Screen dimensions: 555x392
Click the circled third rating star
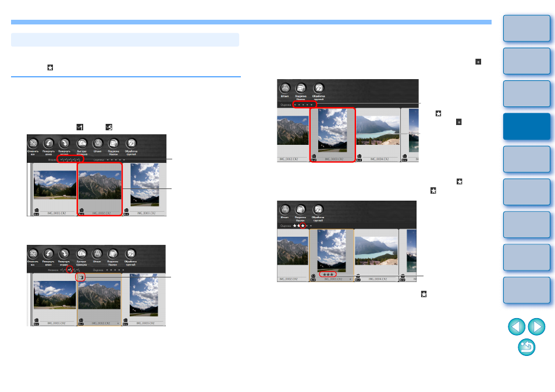303,226
